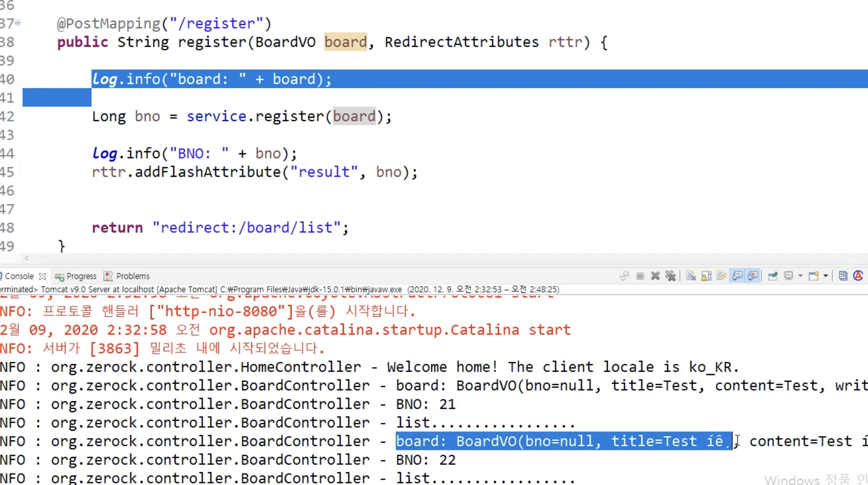Expand Display Selected Console dropdown arrow
This screenshot has height=485, width=868.
click(800, 276)
